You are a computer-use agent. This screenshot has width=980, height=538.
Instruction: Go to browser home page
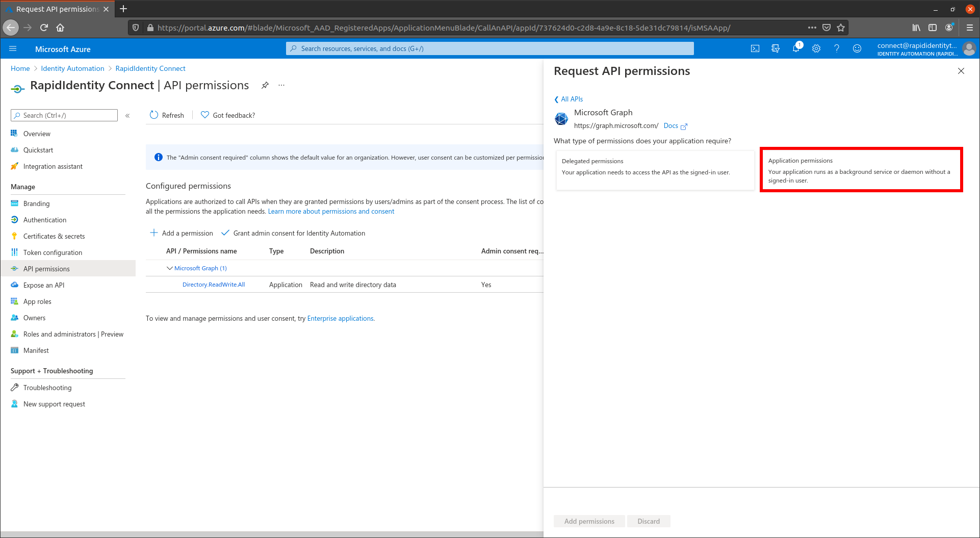[x=60, y=28]
